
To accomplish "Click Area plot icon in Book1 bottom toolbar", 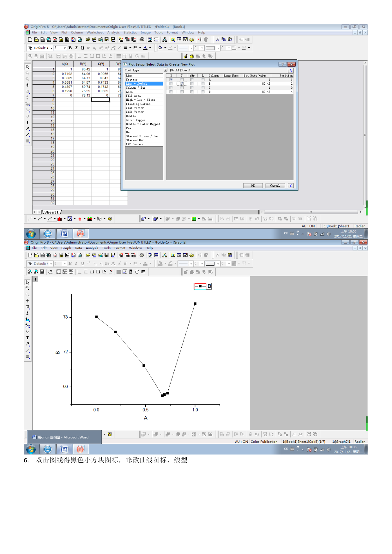I will [x=90, y=219].
